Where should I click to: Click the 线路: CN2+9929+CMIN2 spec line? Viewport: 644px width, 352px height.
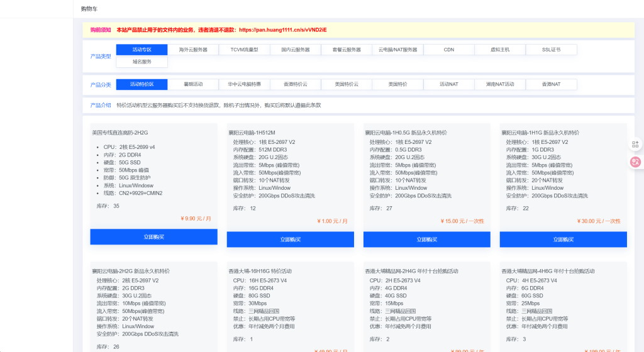pyautogui.click(x=133, y=193)
